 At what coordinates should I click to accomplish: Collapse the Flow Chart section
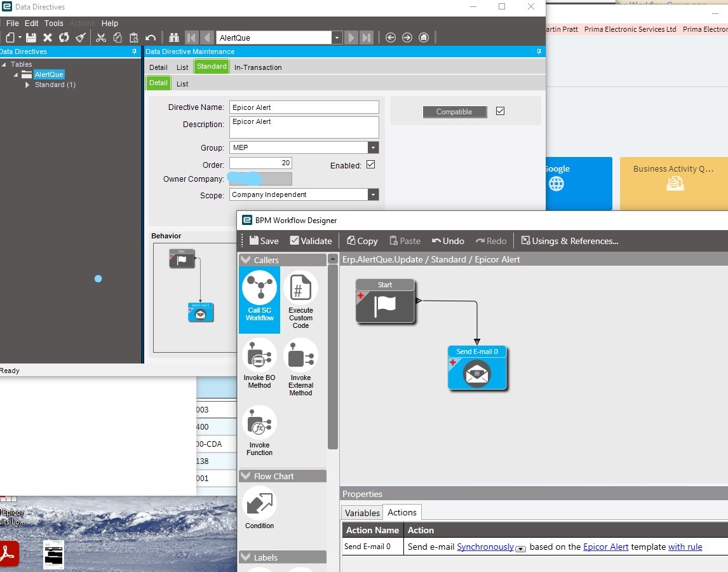(246, 476)
